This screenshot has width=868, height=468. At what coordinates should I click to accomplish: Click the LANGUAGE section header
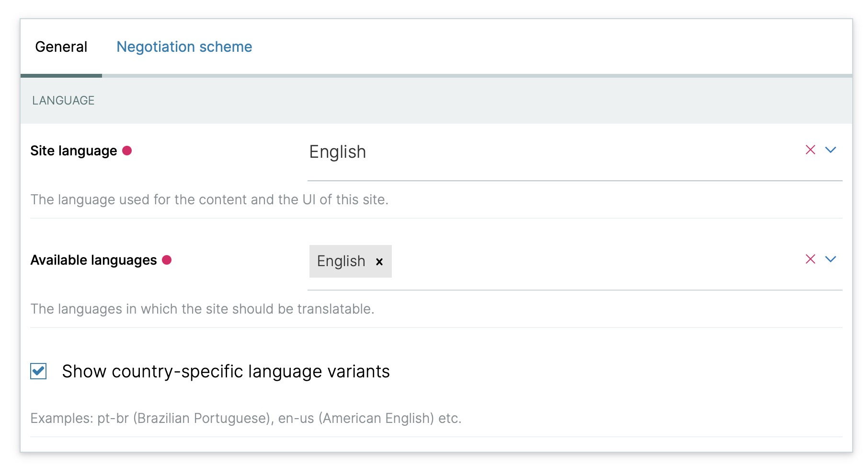pyautogui.click(x=63, y=101)
